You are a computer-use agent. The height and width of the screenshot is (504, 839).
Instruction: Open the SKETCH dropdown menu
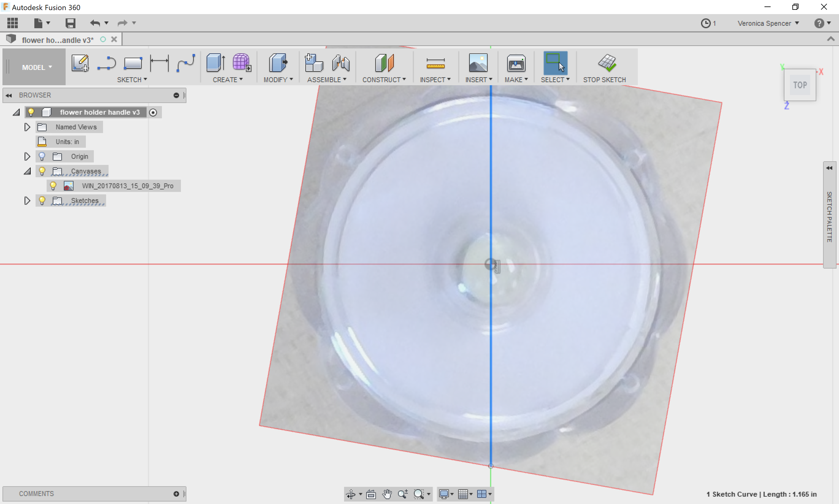(x=131, y=79)
